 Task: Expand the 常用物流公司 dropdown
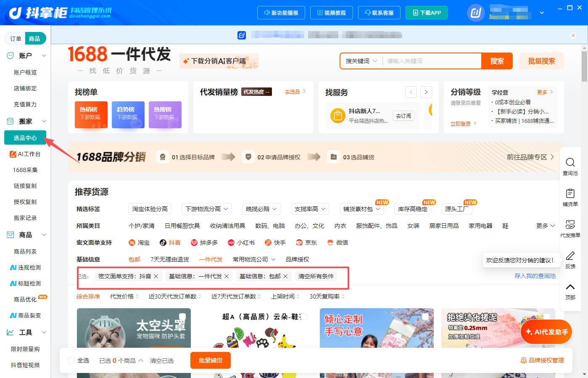[254, 259]
